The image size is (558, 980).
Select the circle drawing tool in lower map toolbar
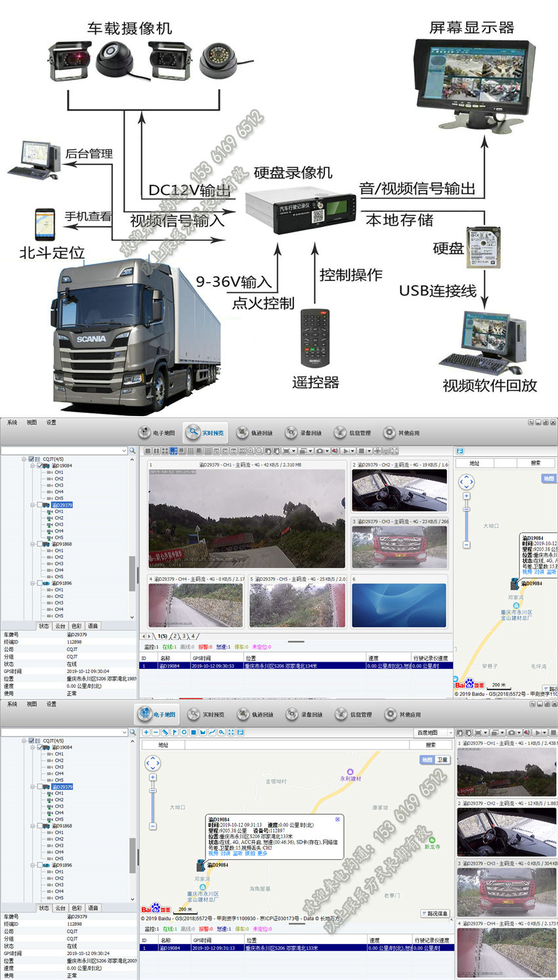point(184,732)
